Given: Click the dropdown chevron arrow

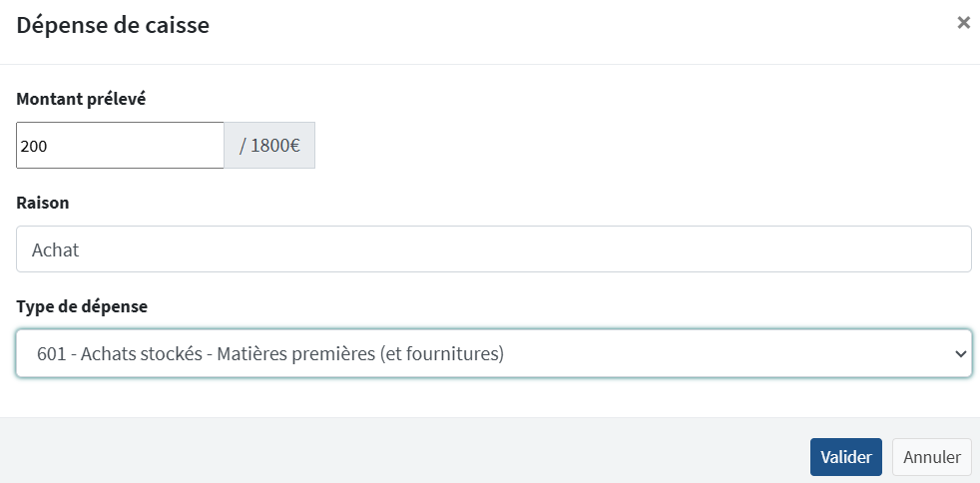Looking at the screenshot, I should coord(960,353).
